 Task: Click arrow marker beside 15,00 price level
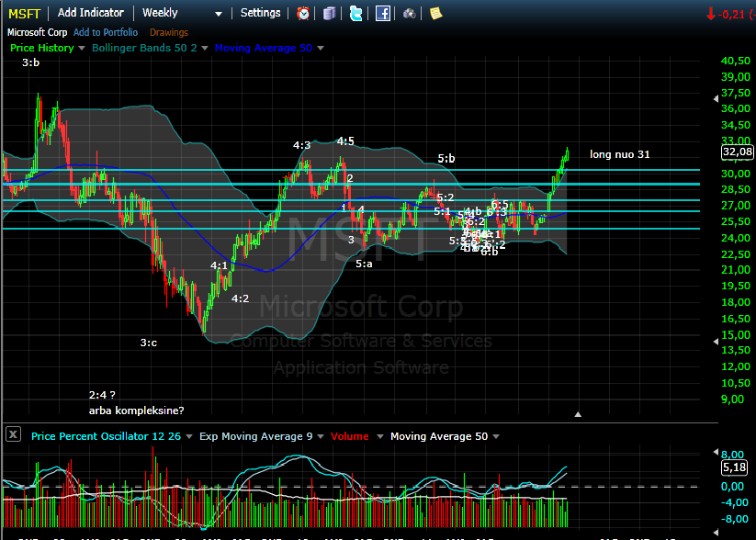(x=716, y=342)
